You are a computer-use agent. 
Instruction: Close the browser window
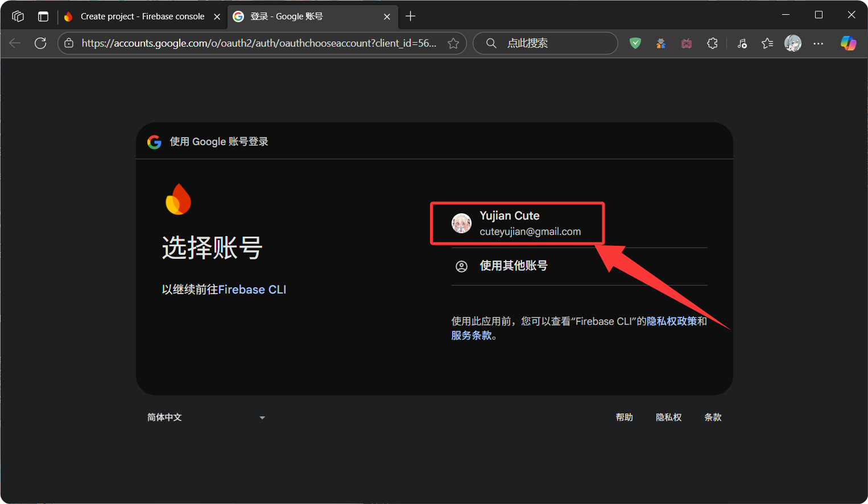pos(852,15)
